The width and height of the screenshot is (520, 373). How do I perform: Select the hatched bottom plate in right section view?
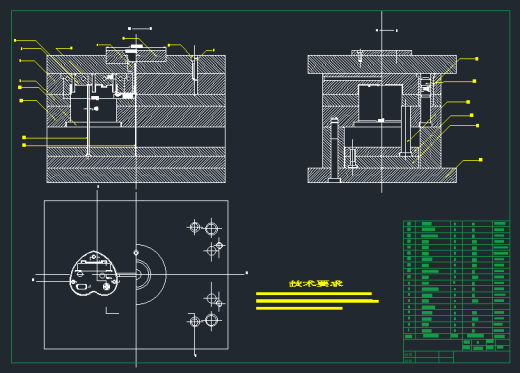tap(382, 175)
